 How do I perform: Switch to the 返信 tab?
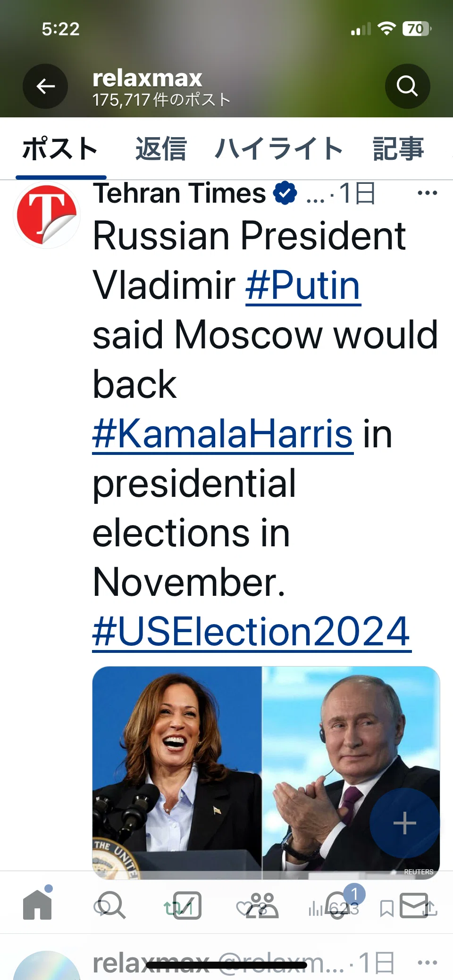pos(161,149)
